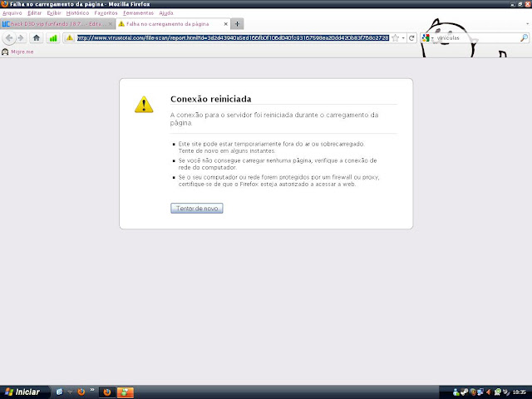Viewport: 532px width, 399px height.
Task: Open the Arquivo menu
Action: (12, 13)
